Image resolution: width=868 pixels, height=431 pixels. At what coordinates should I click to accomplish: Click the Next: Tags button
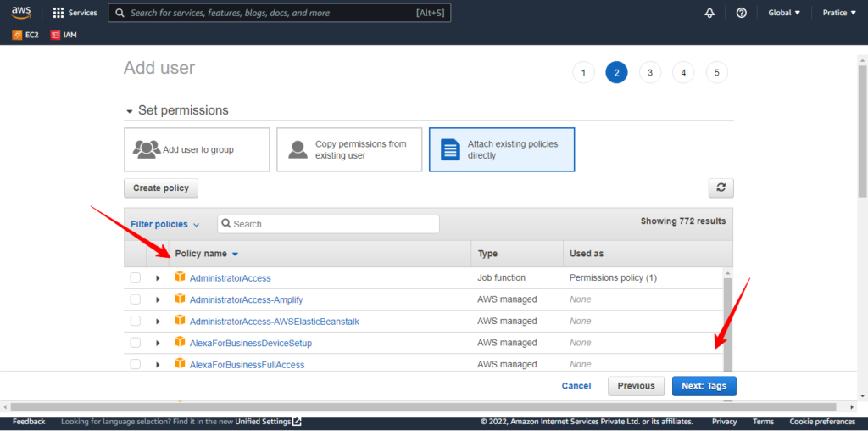coord(704,386)
